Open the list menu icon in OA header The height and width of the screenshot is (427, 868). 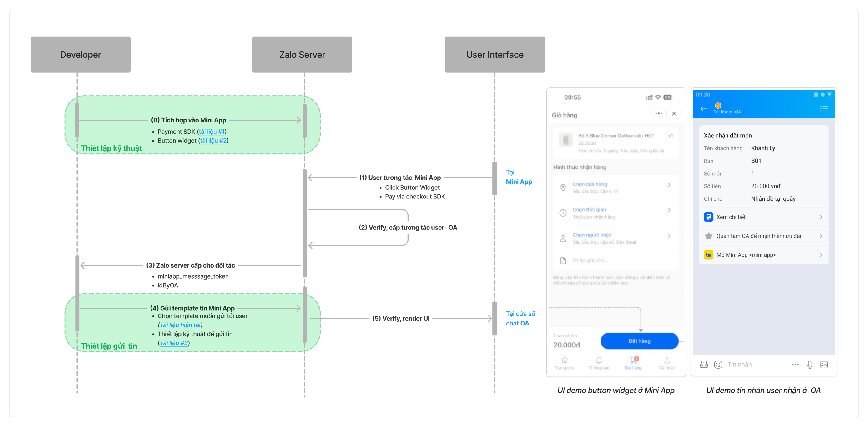pos(823,108)
